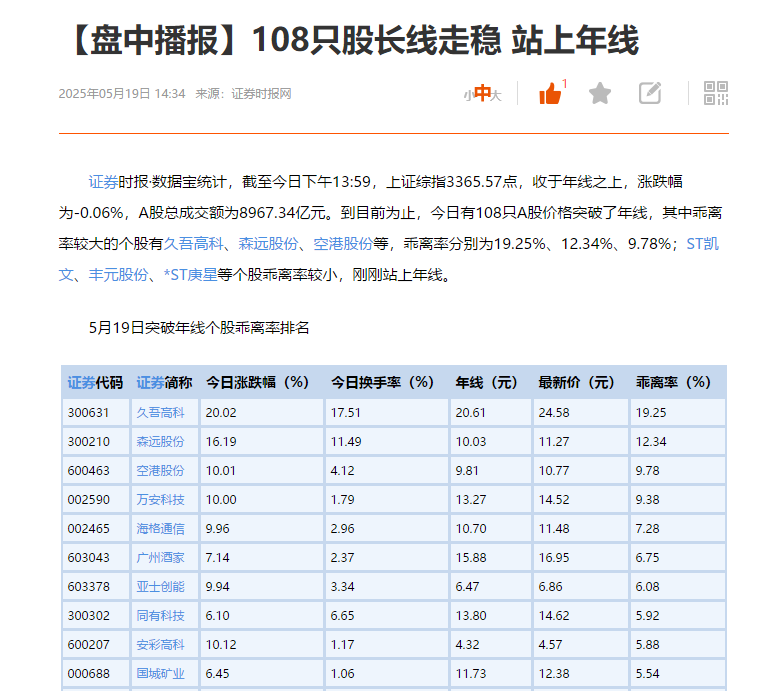Image resolution: width=765 pixels, height=691 pixels.
Task: Click stock code 300210
Action: [x=89, y=442]
